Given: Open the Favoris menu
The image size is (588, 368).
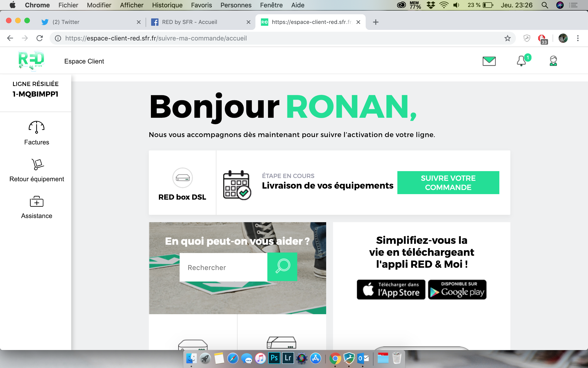Looking at the screenshot, I should 201,5.
